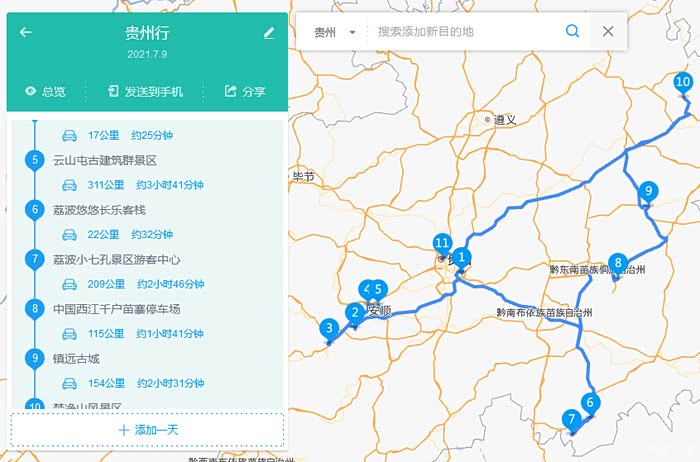Viewport: 700px width, 462px height.
Task: Click the 约2小时46分钟 duration text
Action: (x=171, y=284)
